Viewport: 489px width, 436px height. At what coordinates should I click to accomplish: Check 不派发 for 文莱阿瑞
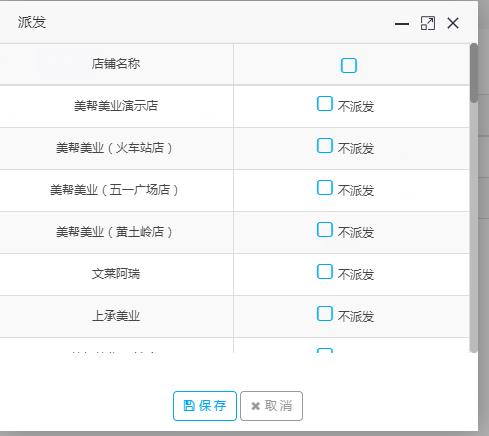coord(324,272)
